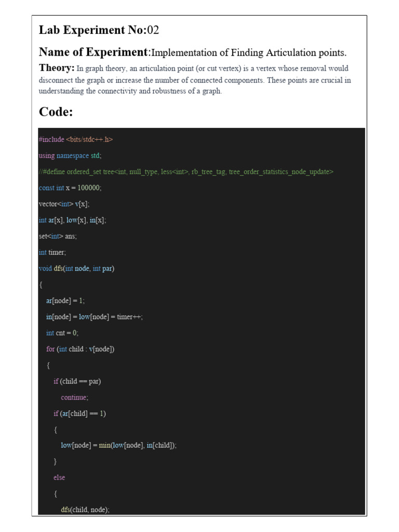This screenshot has width=399, height=532.
Task: Click the 'if (child == par)' condition
Action: 77,381
